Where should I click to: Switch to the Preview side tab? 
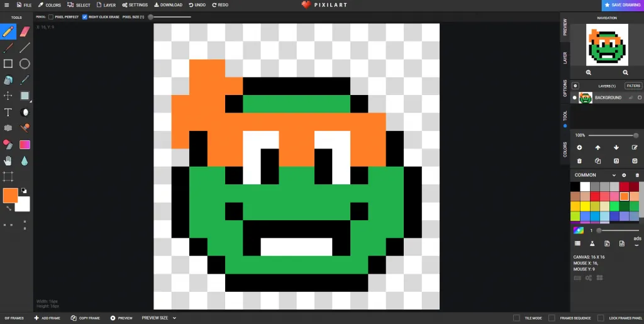(x=565, y=26)
